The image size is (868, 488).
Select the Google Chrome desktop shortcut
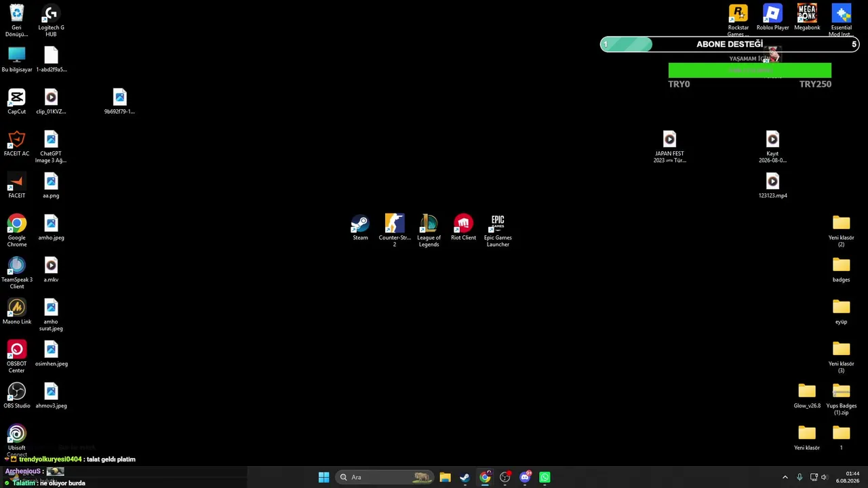tap(17, 231)
